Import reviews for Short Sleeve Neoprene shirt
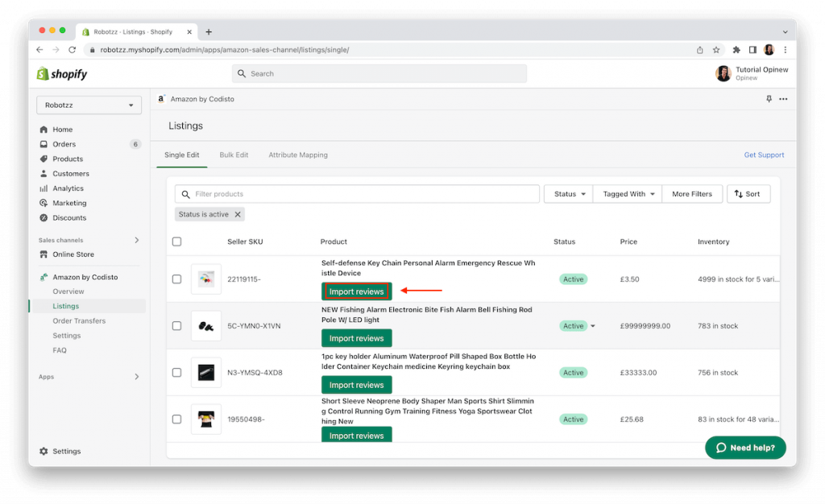Viewport: 825px width, 504px height. pos(357,435)
